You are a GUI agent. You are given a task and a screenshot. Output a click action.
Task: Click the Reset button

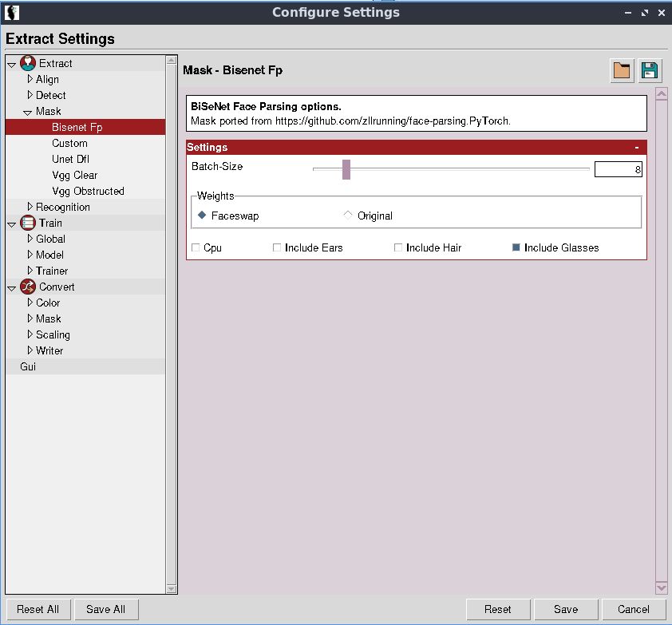(x=498, y=609)
